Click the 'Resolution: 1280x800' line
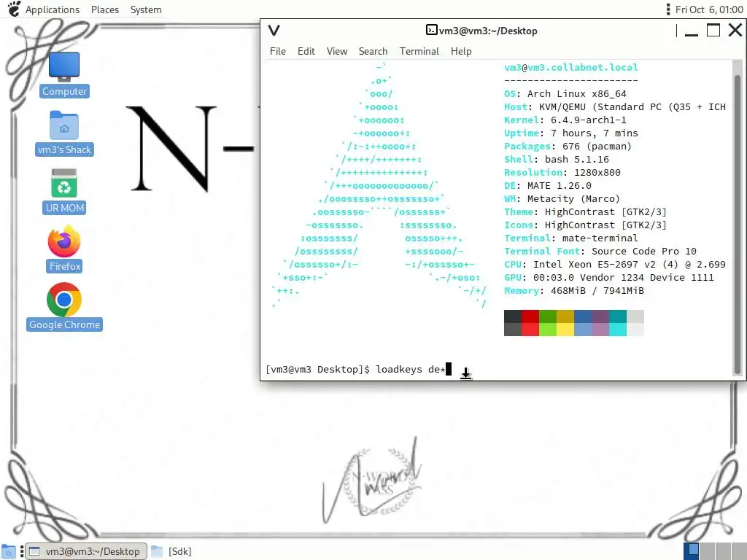Viewport: 747px width, 560px height. 562,172
